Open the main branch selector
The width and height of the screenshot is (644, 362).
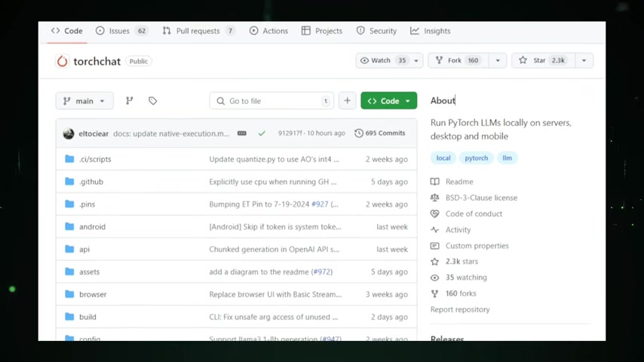tap(84, 100)
